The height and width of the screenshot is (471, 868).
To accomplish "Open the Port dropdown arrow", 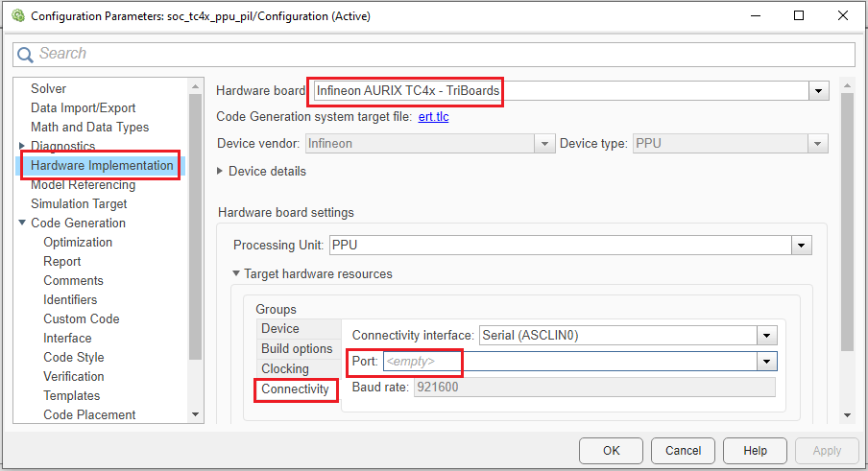I will pos(766,362).
